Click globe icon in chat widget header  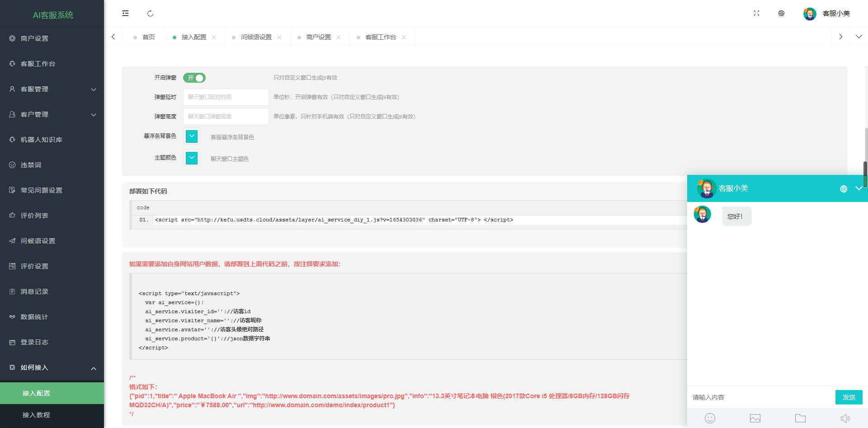tap(844, 189)
